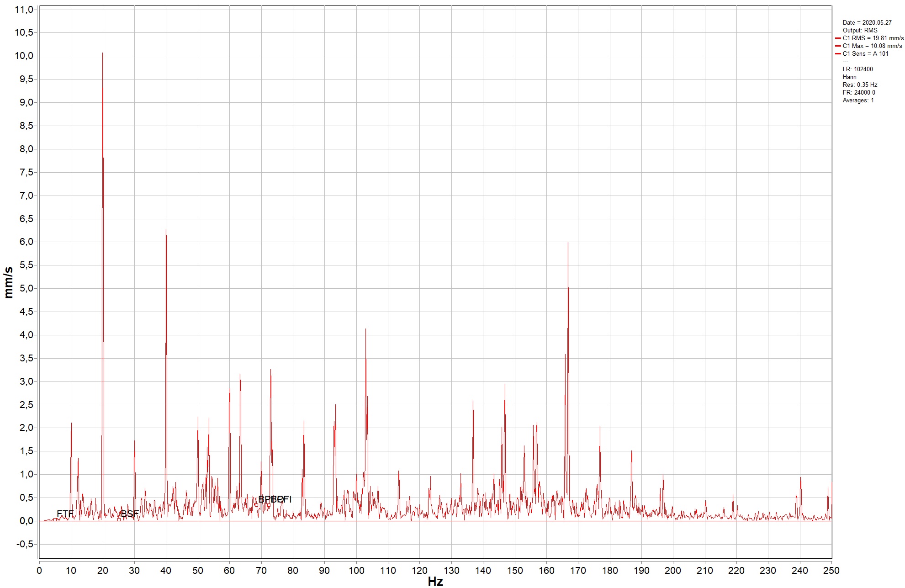Image resolution: width=905 pixels, height=588 pixels.
Task: Click the 'FR: 24000 0' info line
Action: [x=859, y=92]
